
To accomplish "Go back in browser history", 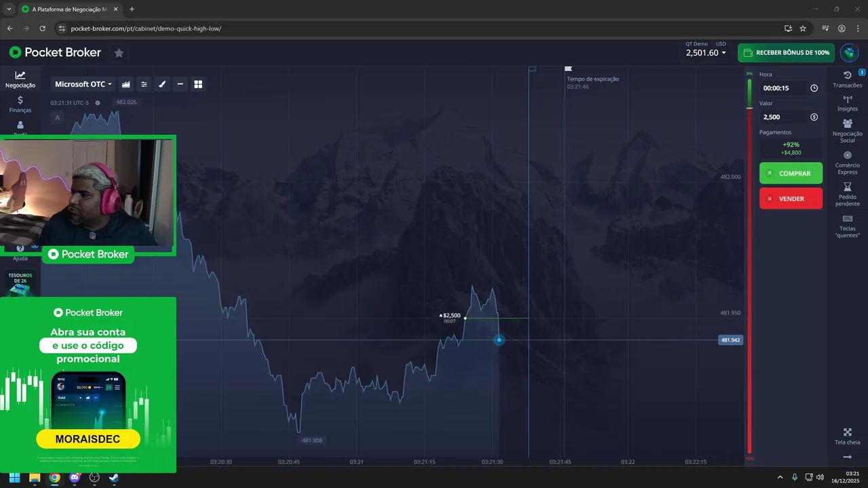I will click(10, 28).
